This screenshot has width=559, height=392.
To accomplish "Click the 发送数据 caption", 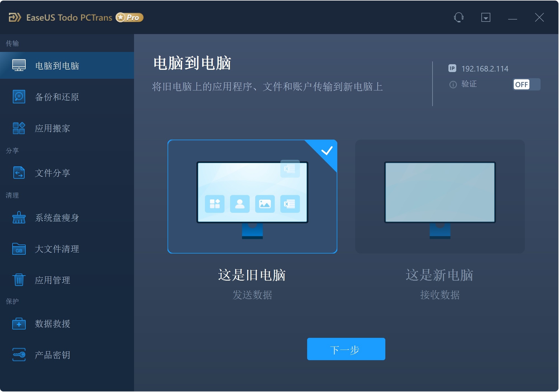I will 252,295.
